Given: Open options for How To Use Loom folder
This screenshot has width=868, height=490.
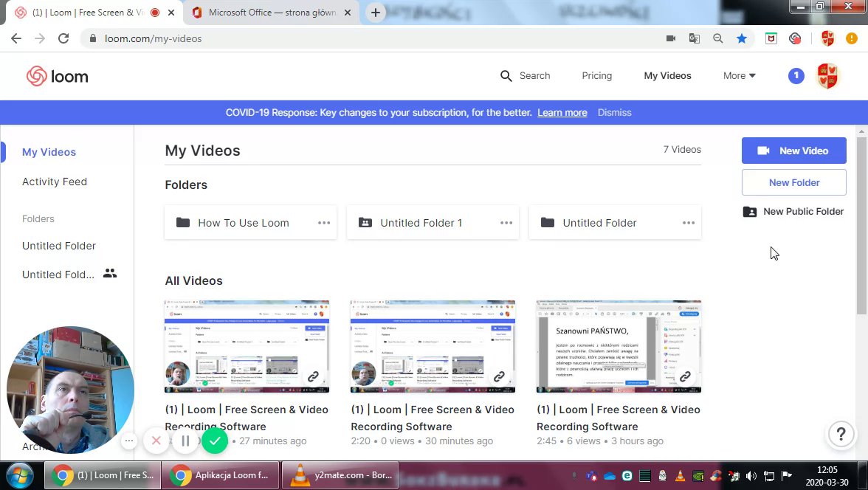Looking at the screenshot, I should (x=324, y=223).
